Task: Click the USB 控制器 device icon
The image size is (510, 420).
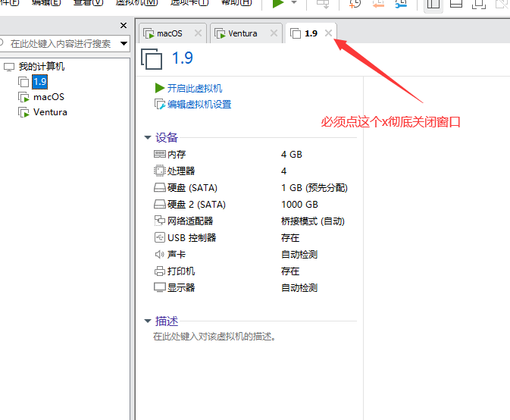Action: click(x=160, y=237)
